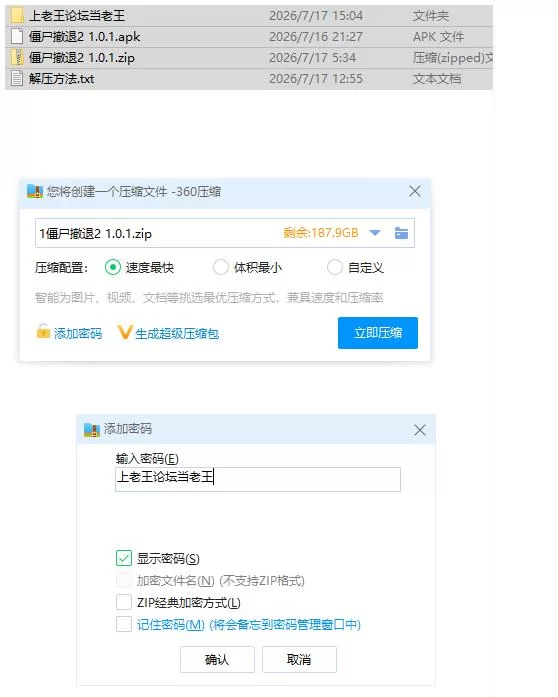
Task: Cancel with the 取消 button
Action: click(x=299, y=659)
